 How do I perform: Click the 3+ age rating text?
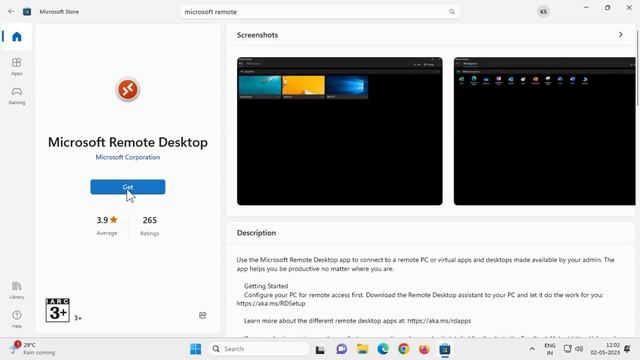[78, 318]
